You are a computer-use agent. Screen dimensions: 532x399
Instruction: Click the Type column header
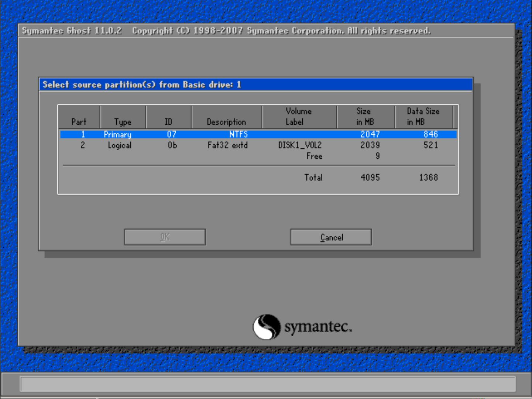tap(123, 117)
